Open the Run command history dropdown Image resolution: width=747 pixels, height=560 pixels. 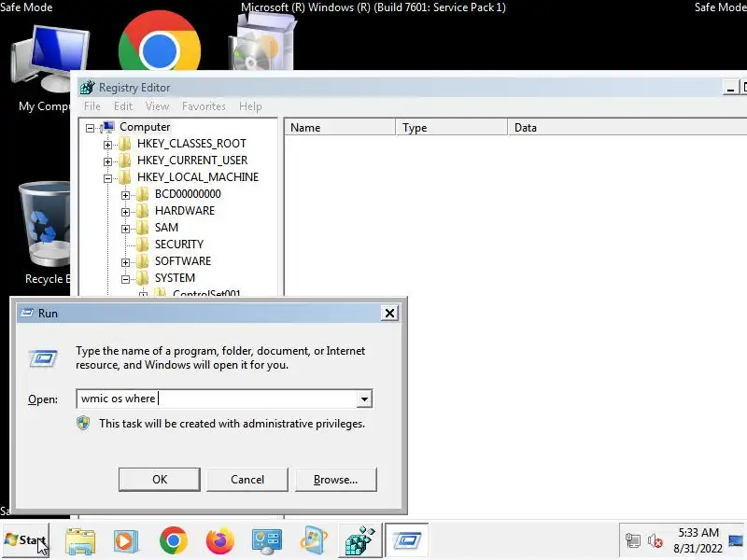click(364, 399)
